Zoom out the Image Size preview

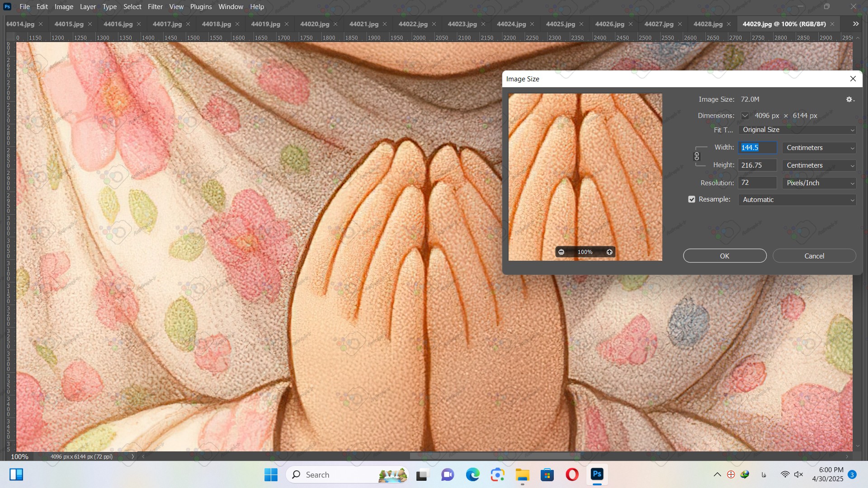(561, 252)
